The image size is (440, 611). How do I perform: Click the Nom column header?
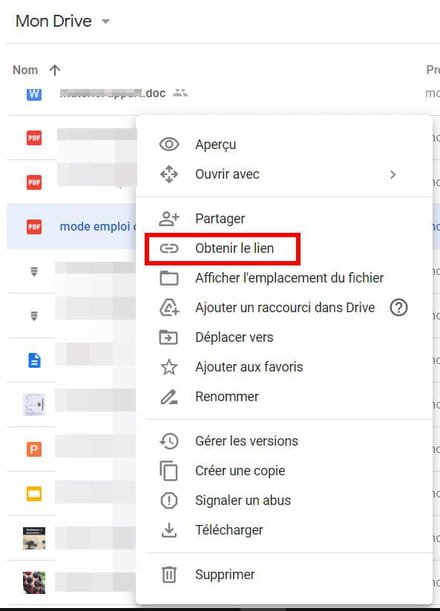coord(25,70)
